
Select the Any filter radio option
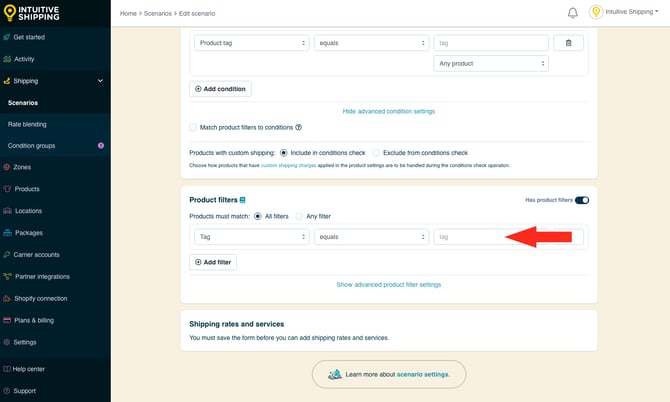(x=299, y=216)
